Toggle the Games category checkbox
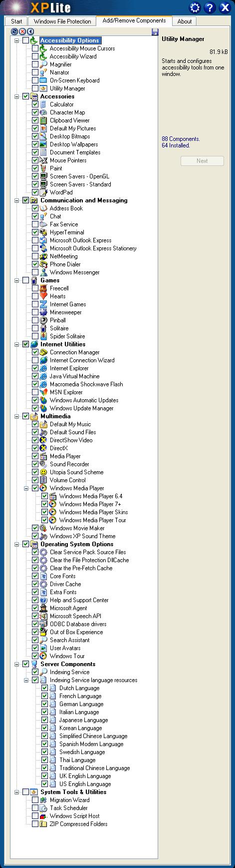 coord(25,280)
